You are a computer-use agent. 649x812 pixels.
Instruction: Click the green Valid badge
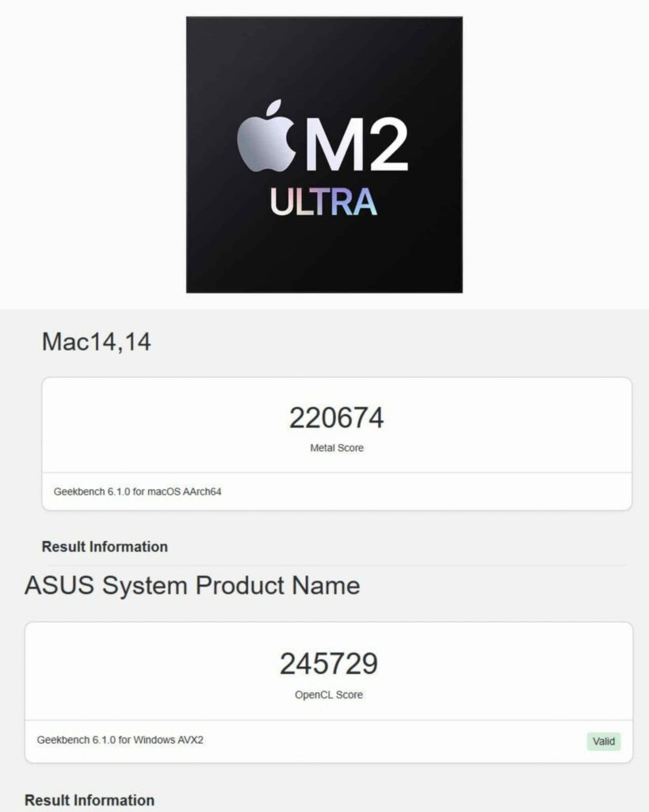click(x=604, y=741)
